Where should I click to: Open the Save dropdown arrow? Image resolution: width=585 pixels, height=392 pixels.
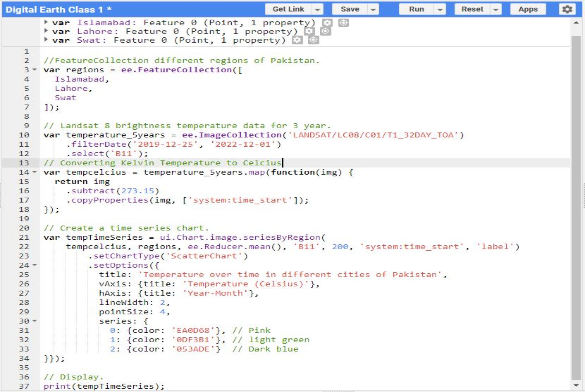click(373, 9)
